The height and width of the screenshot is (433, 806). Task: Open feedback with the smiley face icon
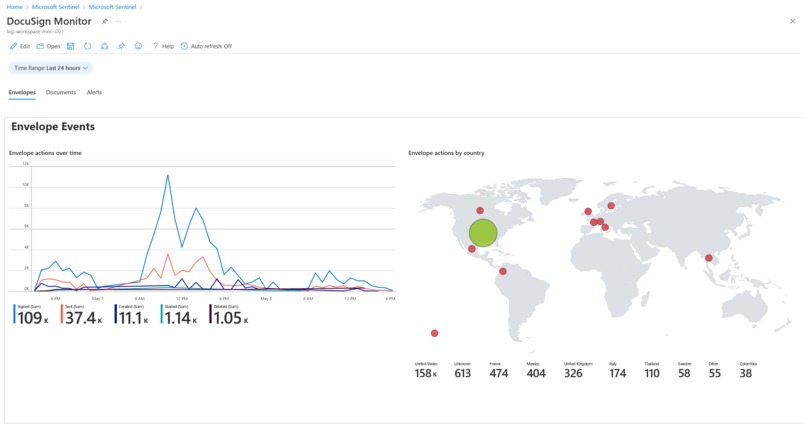tap(138, 46)
